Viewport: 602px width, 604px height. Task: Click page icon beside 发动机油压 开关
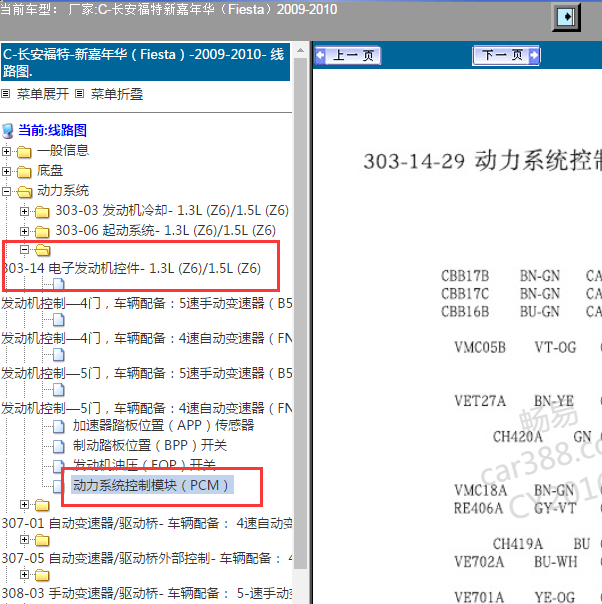click(x=59, y=465)
